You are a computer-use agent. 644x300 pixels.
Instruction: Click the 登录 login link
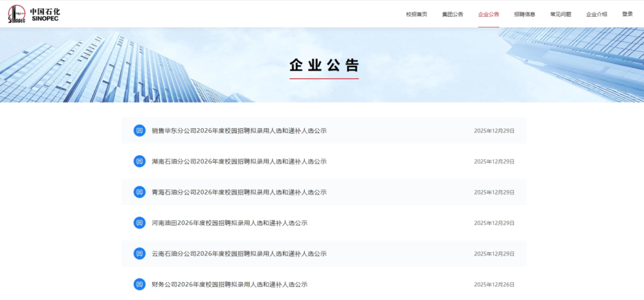pyautogui.click(x=627, y=14)
